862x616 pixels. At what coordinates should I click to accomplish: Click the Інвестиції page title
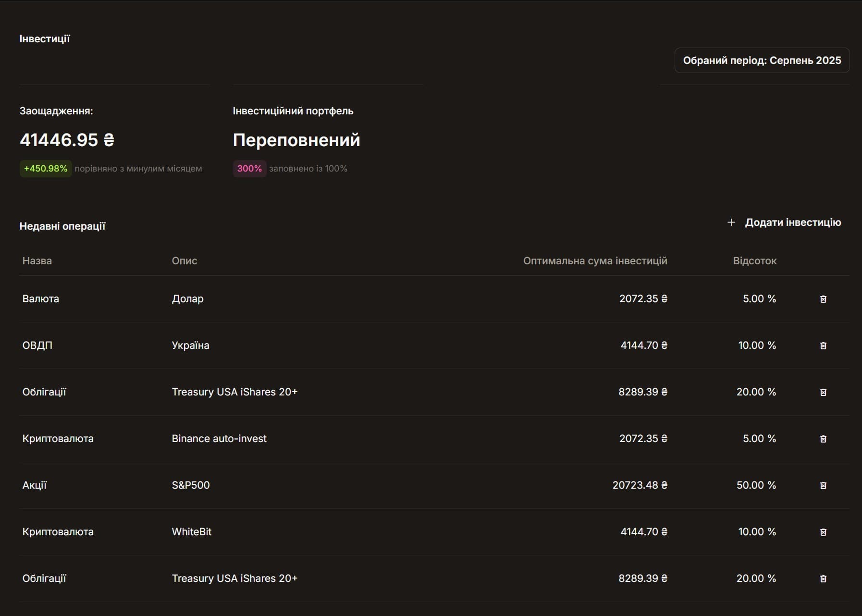45,39
